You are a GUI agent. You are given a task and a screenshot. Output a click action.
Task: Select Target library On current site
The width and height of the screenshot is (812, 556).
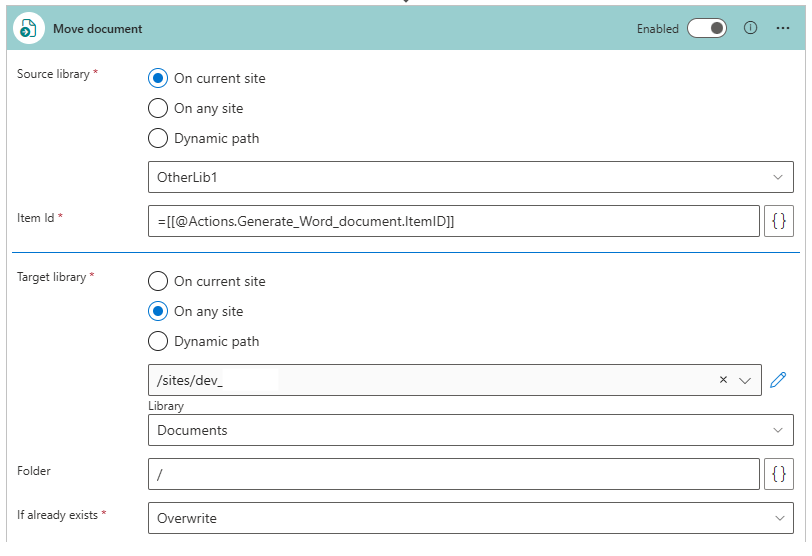[x=158, y=281]
